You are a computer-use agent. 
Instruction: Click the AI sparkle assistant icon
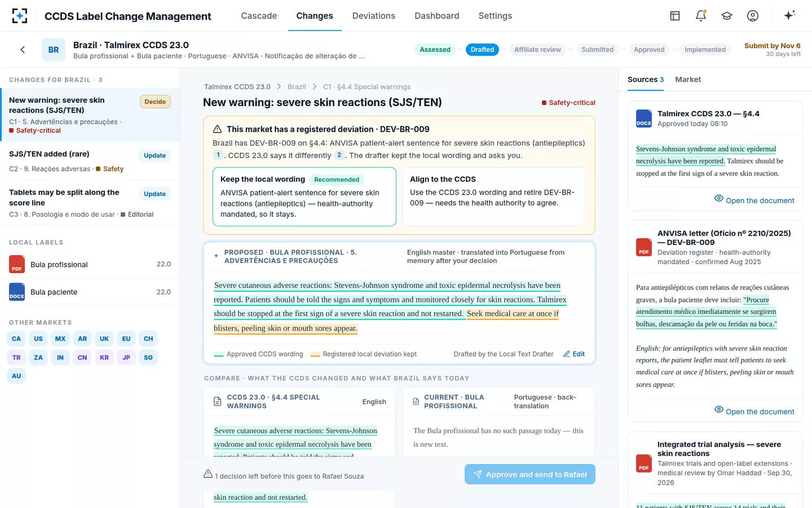(x=789, y=15)
